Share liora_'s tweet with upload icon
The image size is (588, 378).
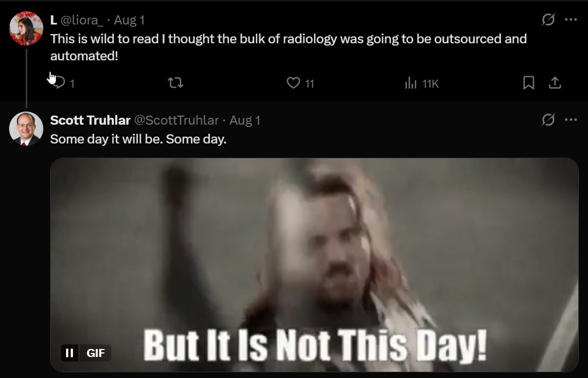coord(554,83)
